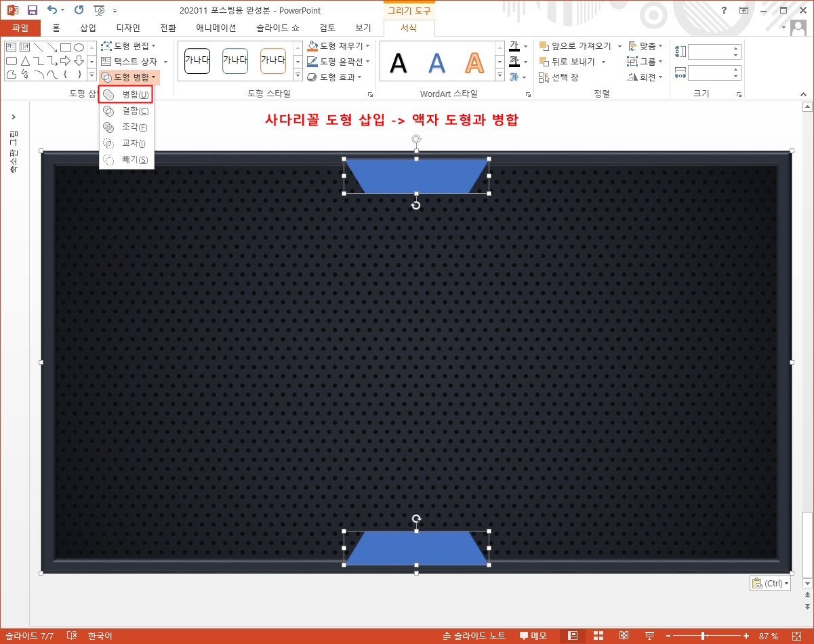Open the 맞춤 (Align) dropdown
This screenshot has height=644, width=814.
pos(646,46)
